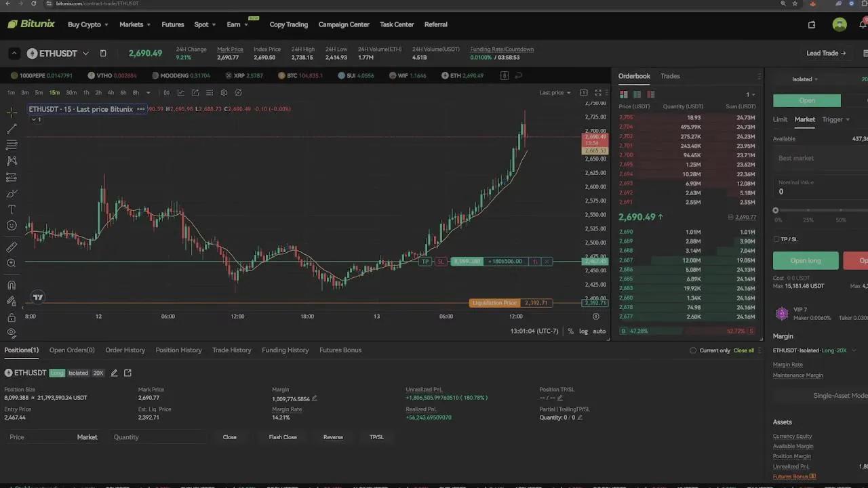
Task: Toggle stay in drawing mode
Action: [12, 301]
